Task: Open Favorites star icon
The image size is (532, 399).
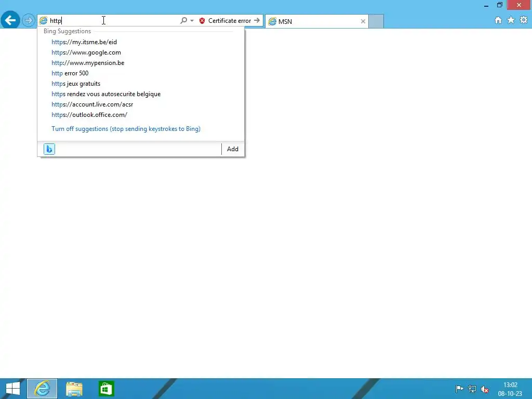Action: pos(511,20)
